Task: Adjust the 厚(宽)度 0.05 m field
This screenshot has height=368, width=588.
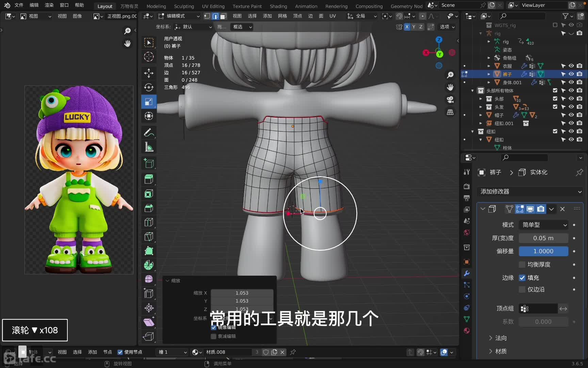Action: [543, 238]
